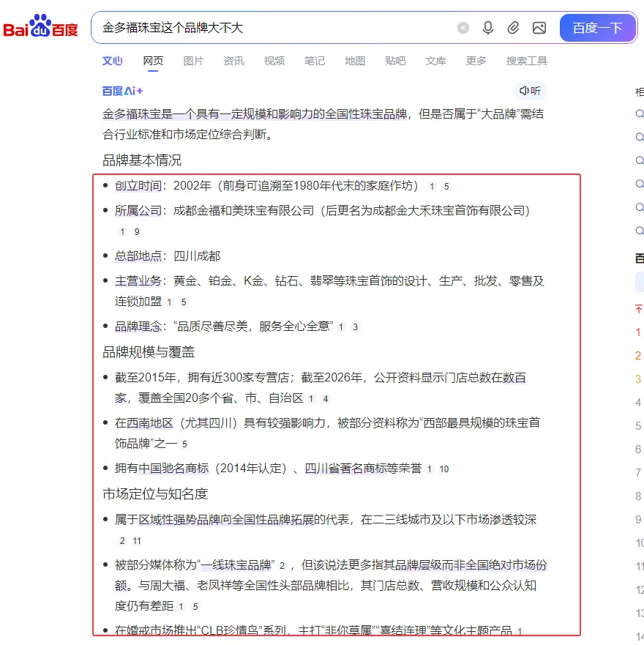Click hot list rank 1 number
644x645 pixels.
click(x=638, y=332)
